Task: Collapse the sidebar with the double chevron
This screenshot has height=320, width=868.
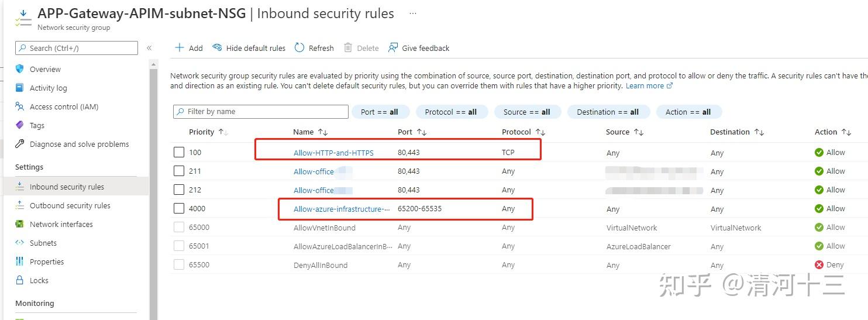Action: 149,48
